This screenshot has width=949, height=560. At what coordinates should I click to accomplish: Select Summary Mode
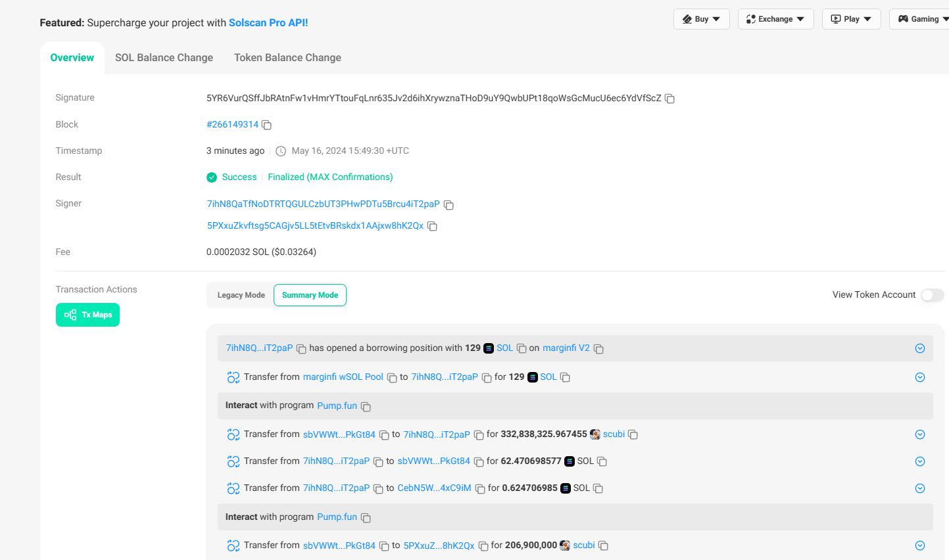310,295
